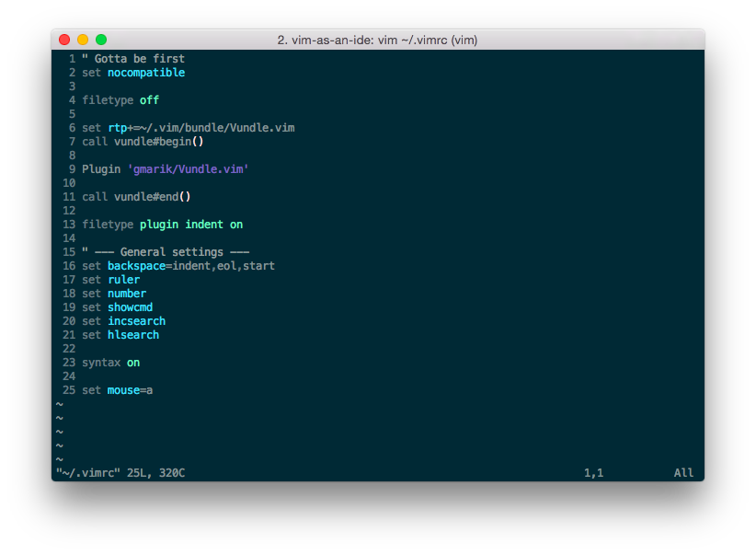756x555 pixels.
Task: Place cursor on 'ruler' option
Action: [124, 280]
